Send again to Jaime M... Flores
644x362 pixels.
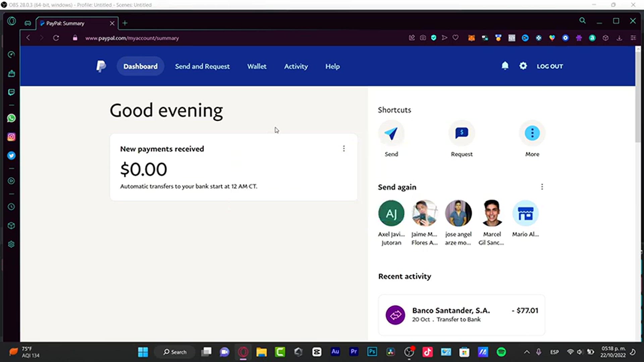coord(425,223)
